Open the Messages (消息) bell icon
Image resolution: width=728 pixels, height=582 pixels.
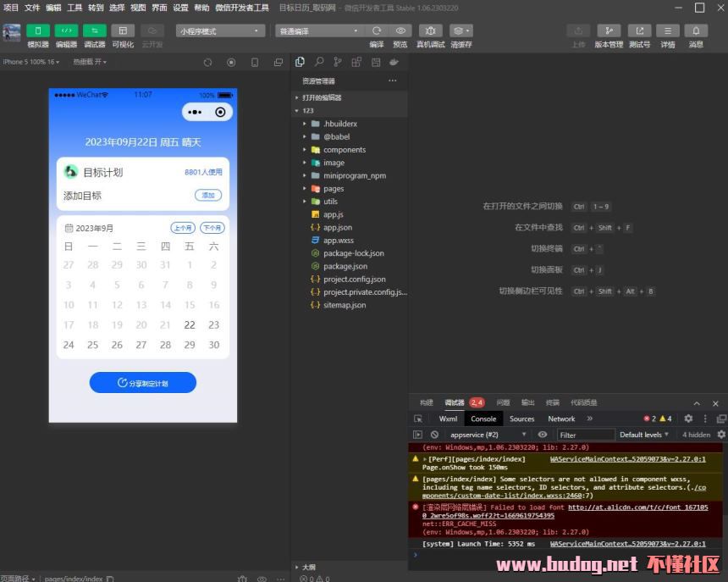point(696,30)
